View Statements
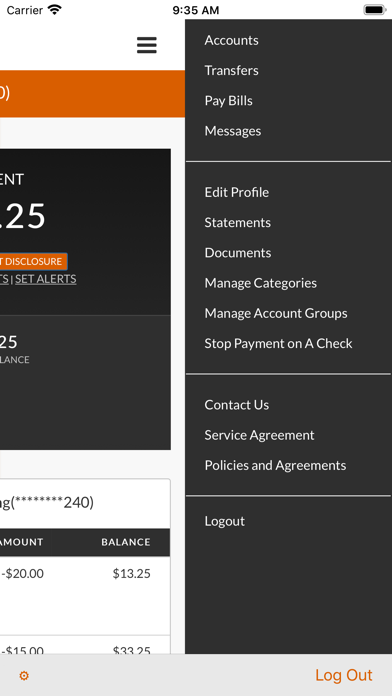Screen dimensions: 392x696 click(x=238, y=222)
